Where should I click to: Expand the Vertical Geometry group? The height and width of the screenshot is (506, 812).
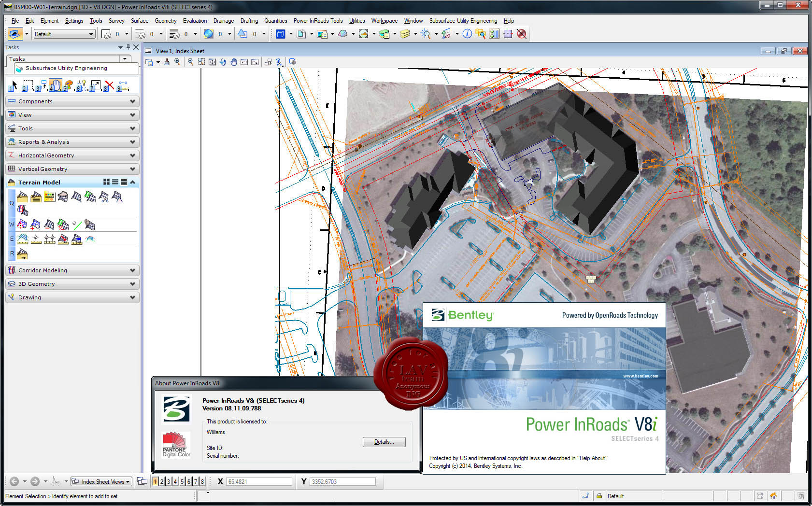[72, 169]
